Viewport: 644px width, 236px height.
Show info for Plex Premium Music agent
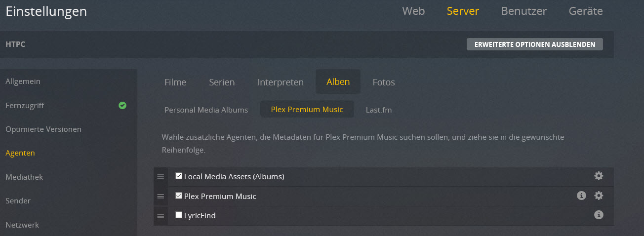[581, 196]
